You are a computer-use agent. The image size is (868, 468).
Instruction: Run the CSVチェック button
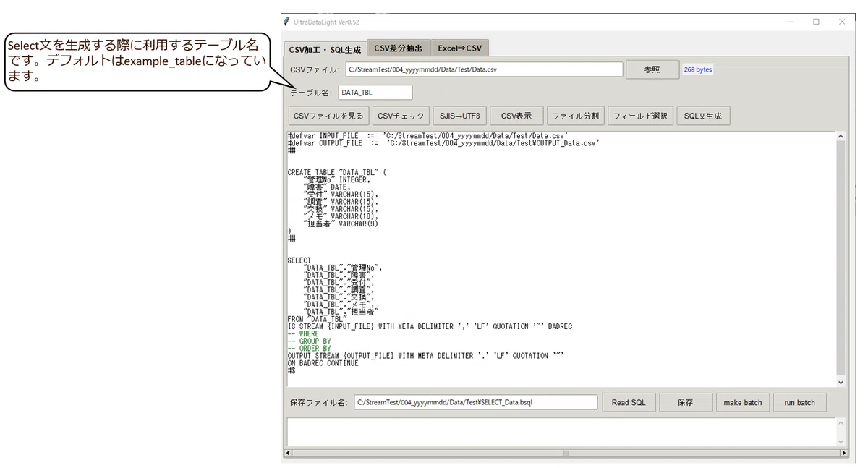(401, 116)
